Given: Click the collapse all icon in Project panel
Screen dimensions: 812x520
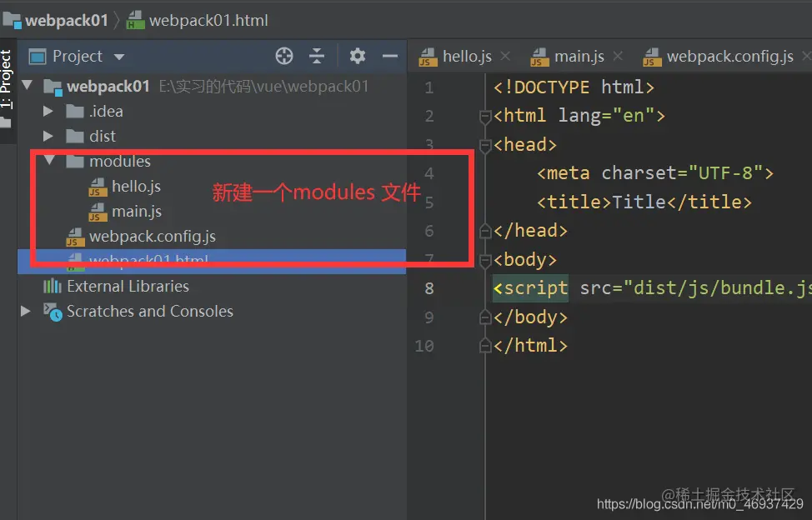Looking at the screenshot, I should click(x=317, y=56).
